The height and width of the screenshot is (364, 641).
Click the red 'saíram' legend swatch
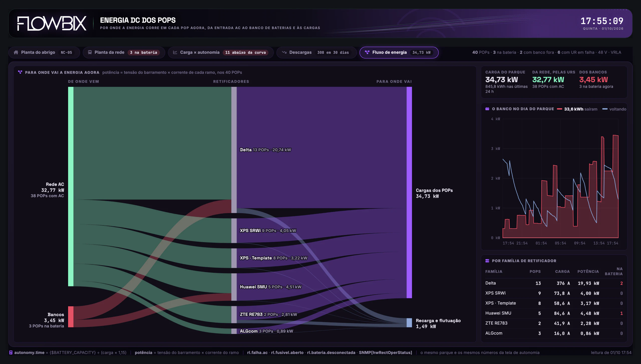tap(559, 109)
